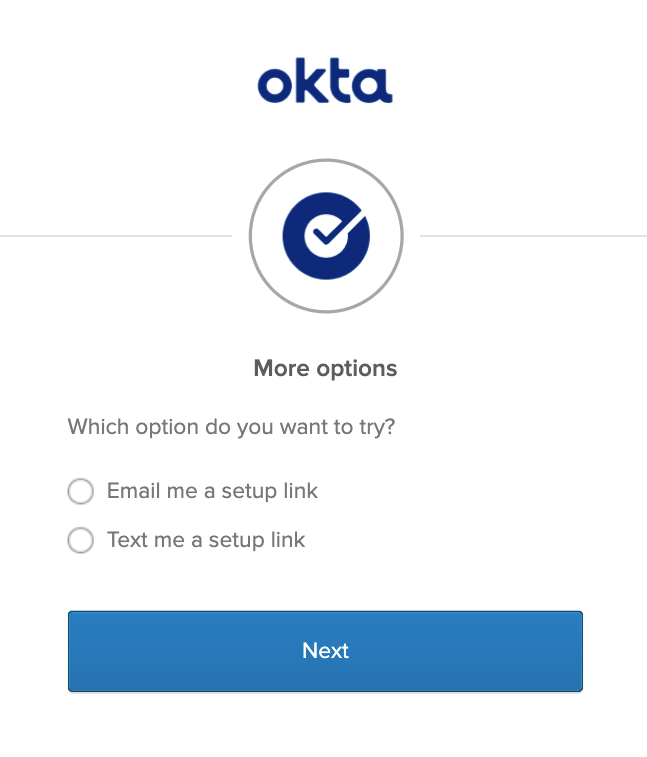Click the word "Next" on the button

pos(325,651)
